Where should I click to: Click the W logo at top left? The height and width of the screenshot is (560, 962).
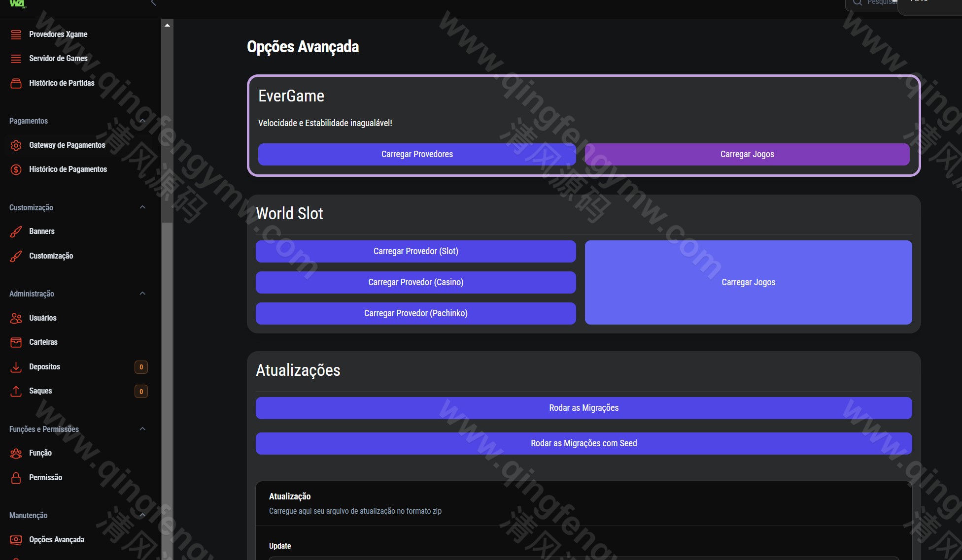[x=18, y=4]
